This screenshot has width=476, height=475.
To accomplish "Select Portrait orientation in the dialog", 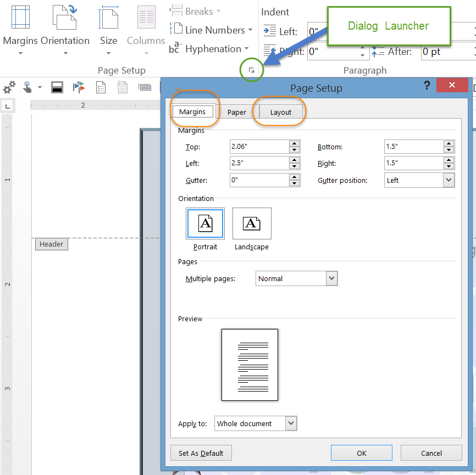I will (x=205, y=223).
